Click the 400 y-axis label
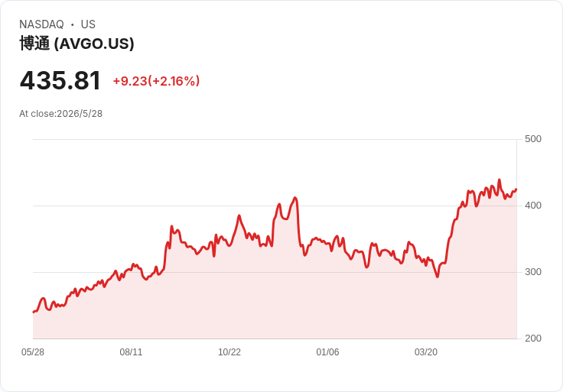563x392 pixels. tap(533, 206)
